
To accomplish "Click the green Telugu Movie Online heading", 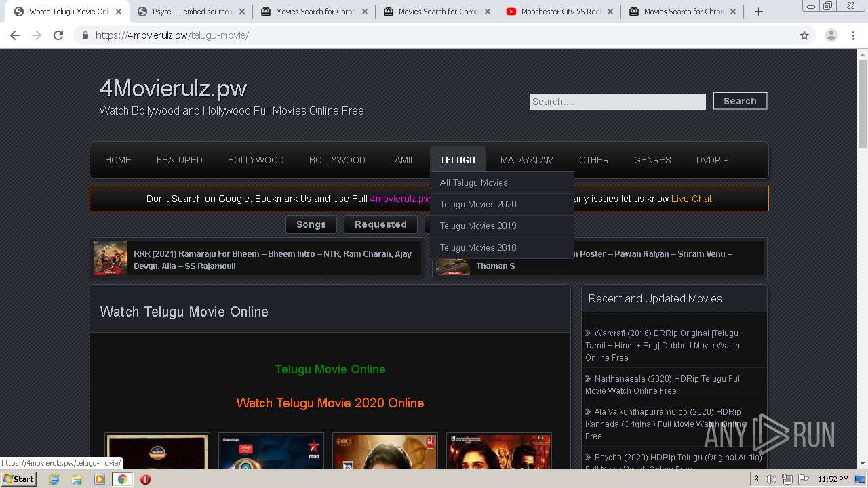I will point(330,369).
